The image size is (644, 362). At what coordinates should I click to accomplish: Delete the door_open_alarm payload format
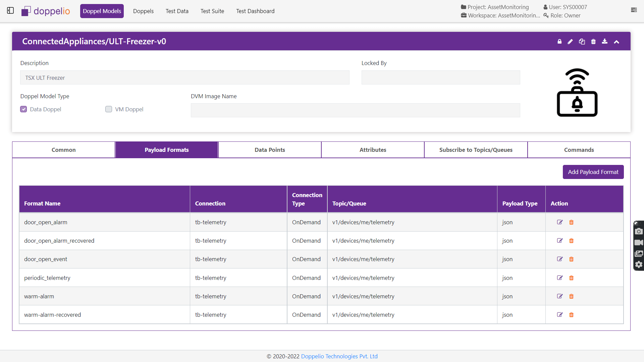(x=572, y=222)
